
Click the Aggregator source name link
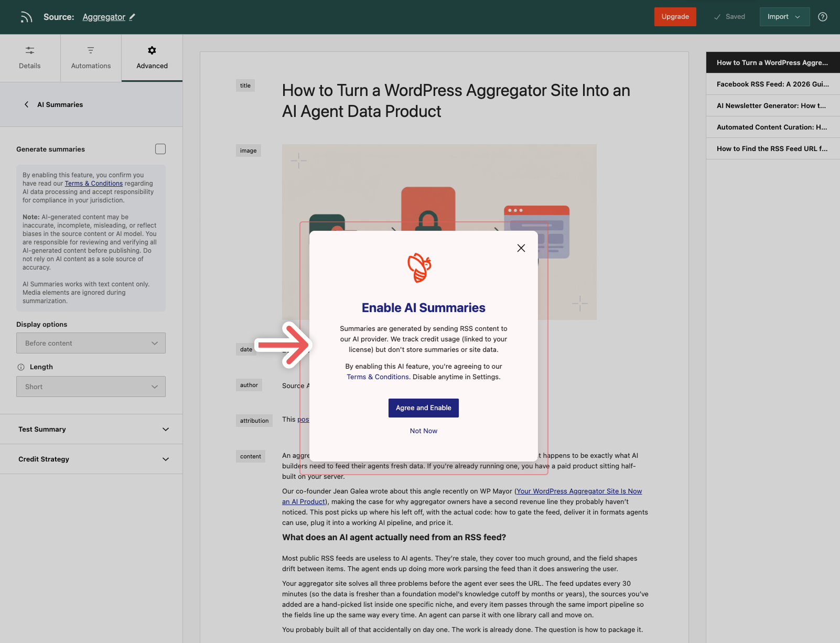pyautogui.click(x=104, y=17)
